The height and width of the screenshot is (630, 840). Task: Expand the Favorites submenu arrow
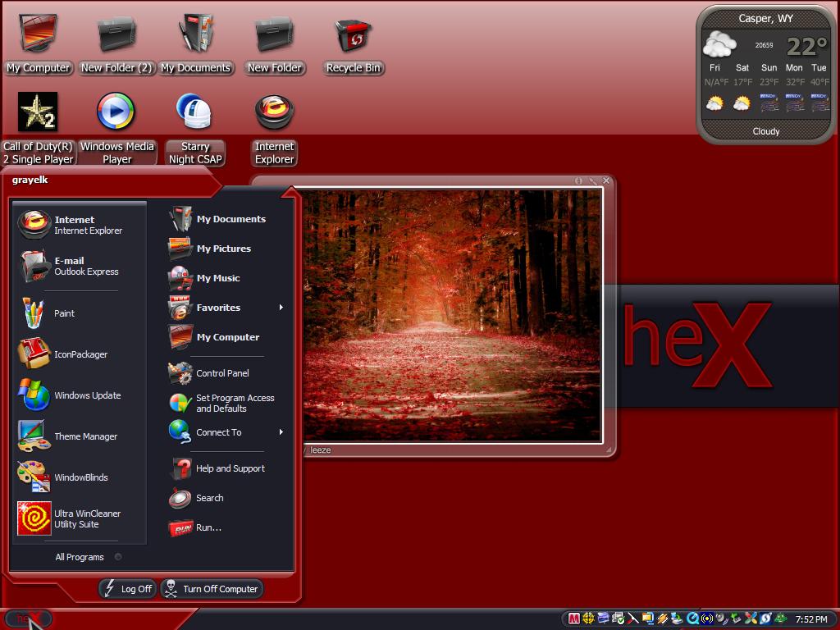(x=281, y=307)
